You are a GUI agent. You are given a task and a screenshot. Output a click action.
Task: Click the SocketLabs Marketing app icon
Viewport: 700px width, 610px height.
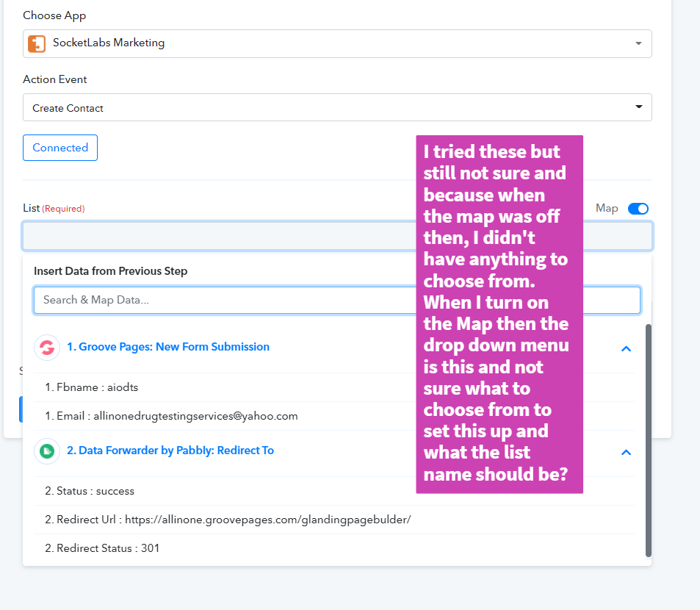click(37, 44)
